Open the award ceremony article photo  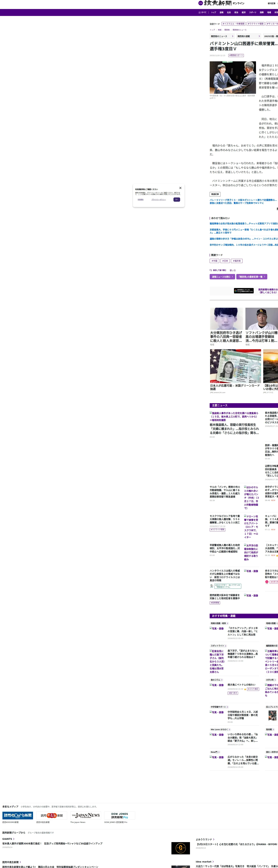tap(233, 78)
